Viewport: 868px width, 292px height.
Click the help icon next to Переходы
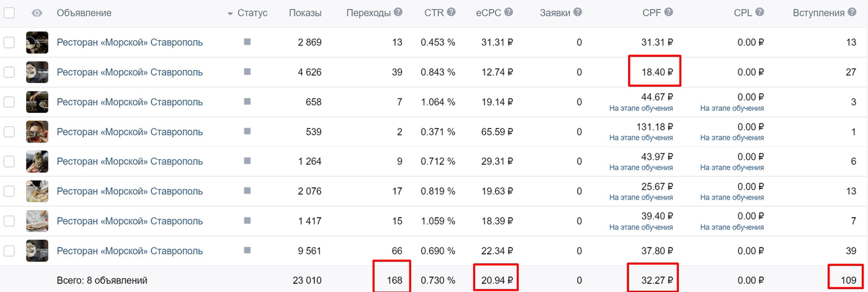(x=398, y=12)
